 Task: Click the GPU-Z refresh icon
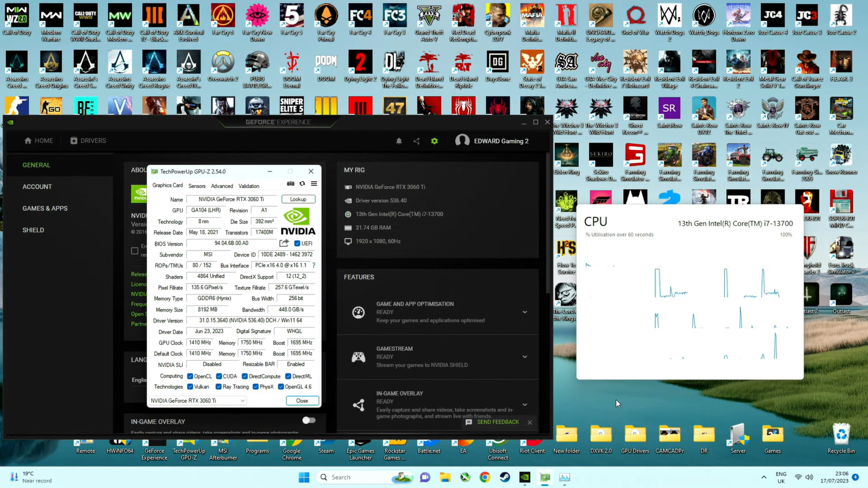pyautogui.click(x=302, y=184)
